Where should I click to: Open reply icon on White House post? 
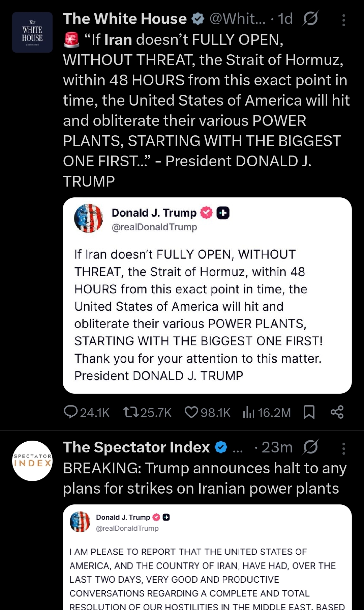[71, 412]
